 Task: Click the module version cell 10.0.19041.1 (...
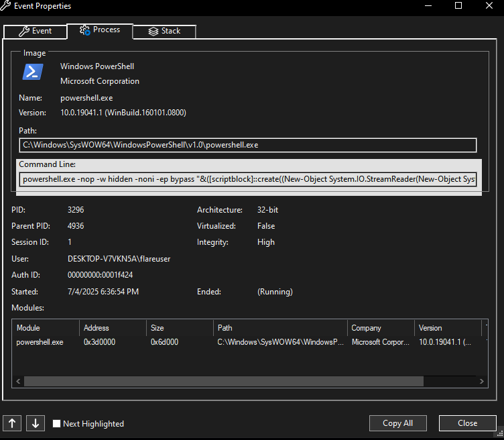click(445, 342)
